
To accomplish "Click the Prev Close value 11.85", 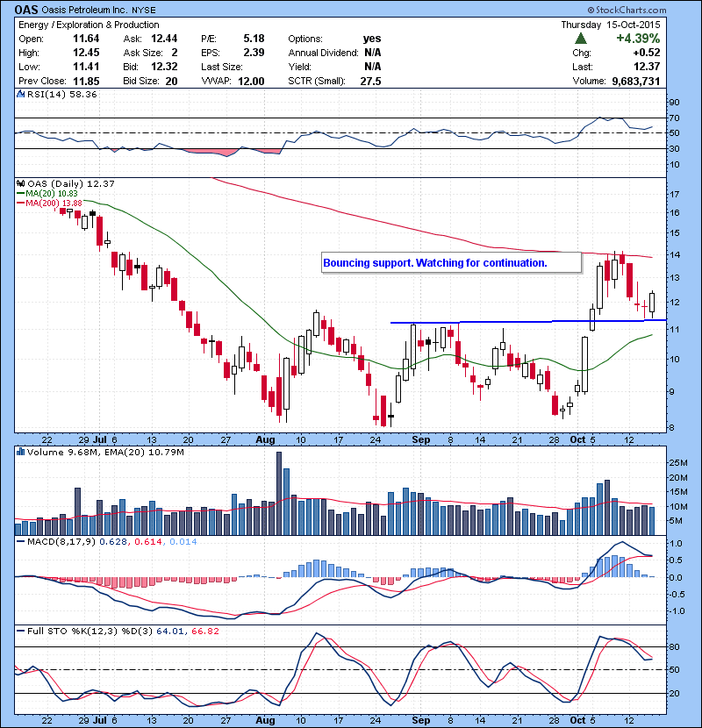I will click(x=86, y=81).
